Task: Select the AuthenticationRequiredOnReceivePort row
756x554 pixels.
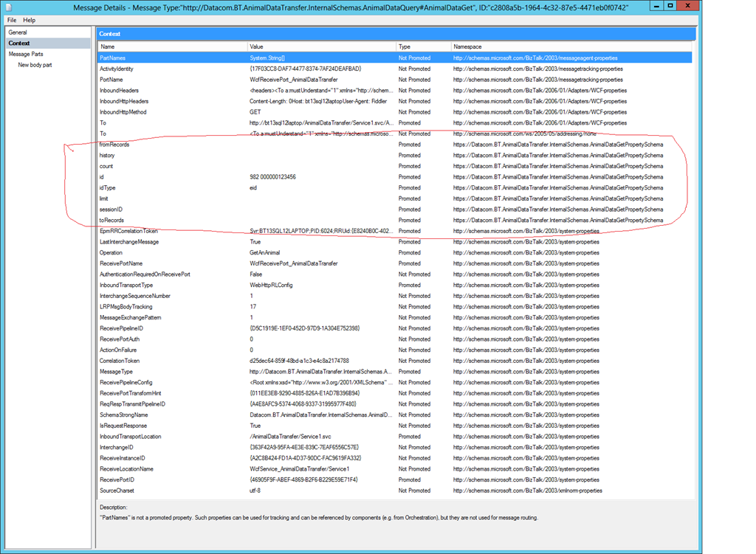Action: 395,274
